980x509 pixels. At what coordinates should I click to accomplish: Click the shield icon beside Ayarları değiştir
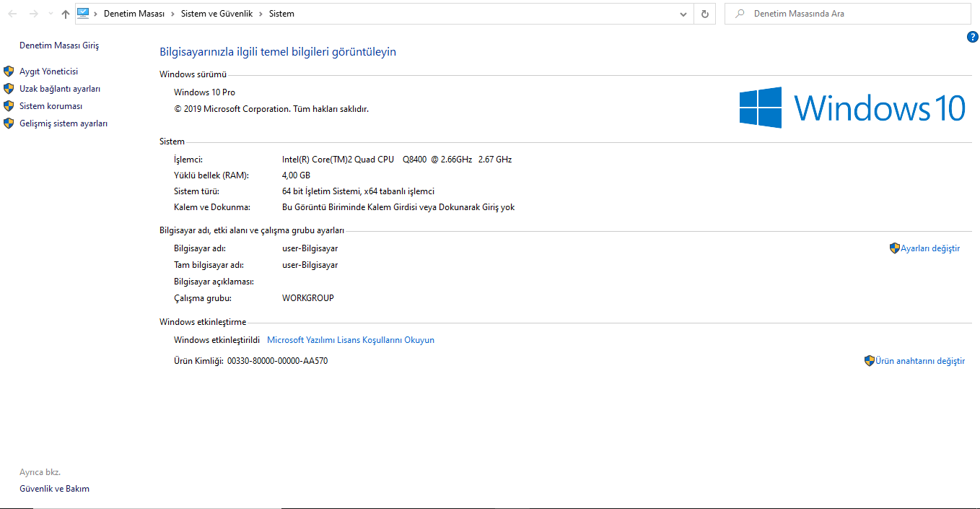[895, 248]
